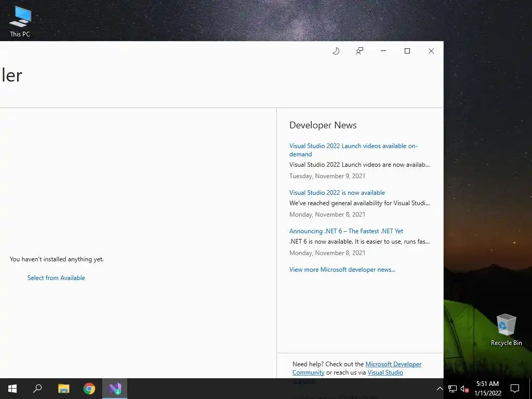Select '.NET 6 is now available' description text

click(x=360, y=242)
